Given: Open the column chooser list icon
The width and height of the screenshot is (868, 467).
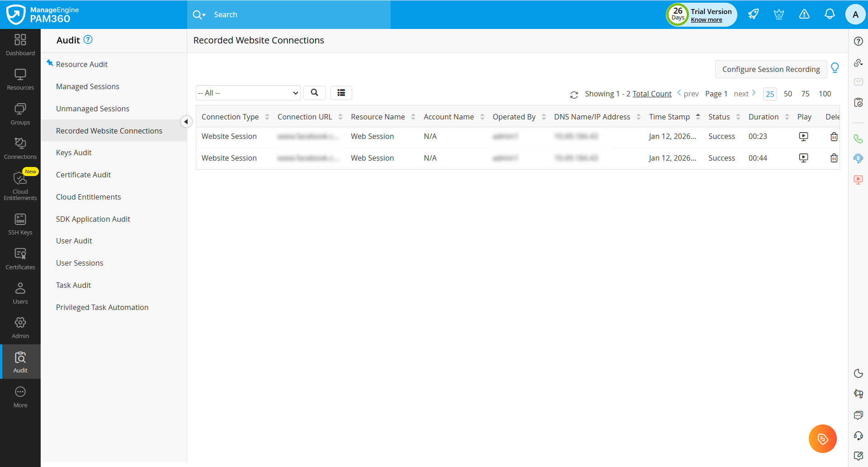Looking at the screenshot, I should pyautogui.click(x=341, y=93).
